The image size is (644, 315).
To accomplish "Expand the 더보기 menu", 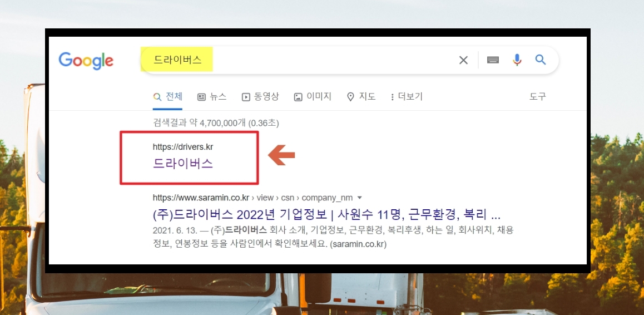I will 407,97.
